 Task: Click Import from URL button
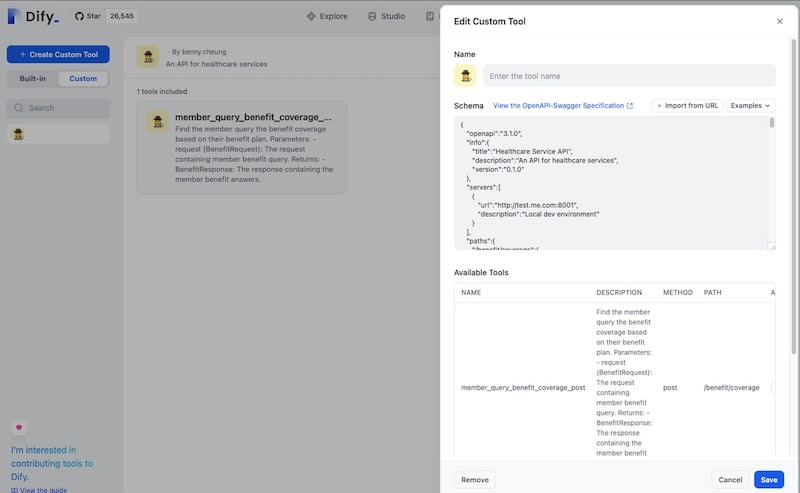pos(687,106)
